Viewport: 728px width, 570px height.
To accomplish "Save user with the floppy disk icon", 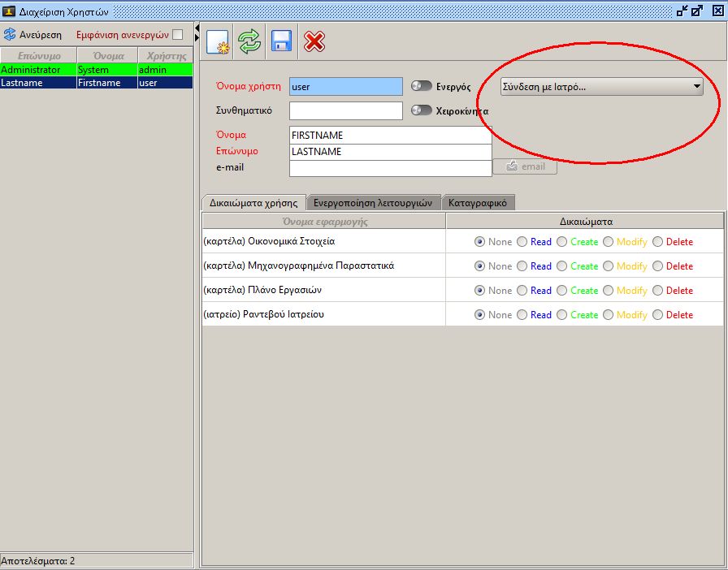I will click(x=281, y=41).
